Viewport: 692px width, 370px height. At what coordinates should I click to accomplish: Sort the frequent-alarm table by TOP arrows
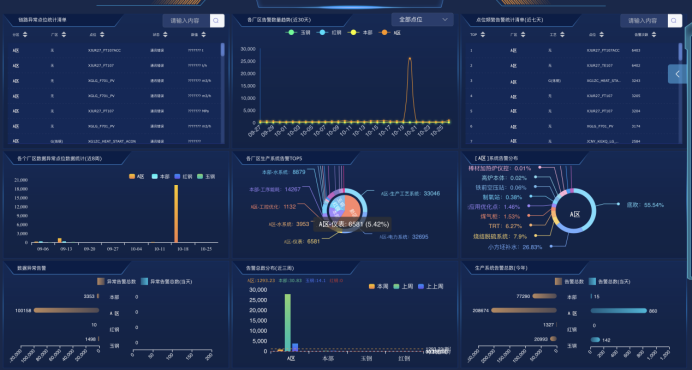(483, 34)
